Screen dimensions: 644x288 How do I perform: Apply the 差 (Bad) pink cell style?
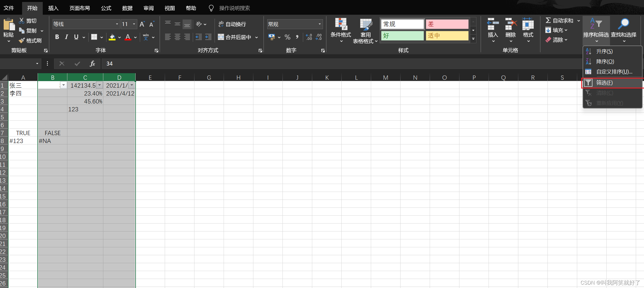(x=447, y=24)
